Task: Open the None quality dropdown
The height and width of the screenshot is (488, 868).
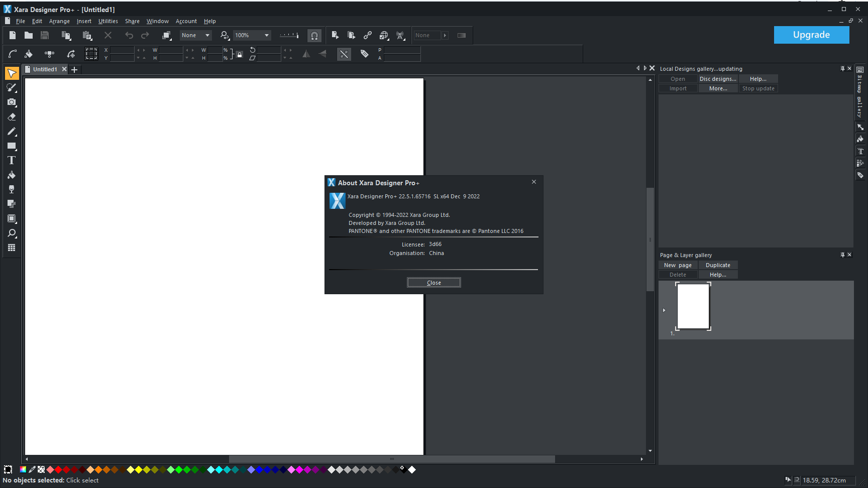Action: [x=196, y=35]
